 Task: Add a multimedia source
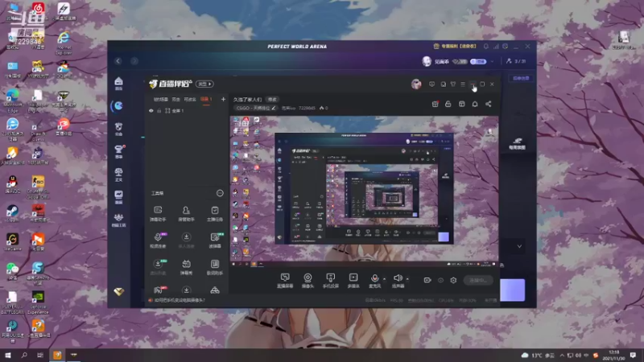353,281
